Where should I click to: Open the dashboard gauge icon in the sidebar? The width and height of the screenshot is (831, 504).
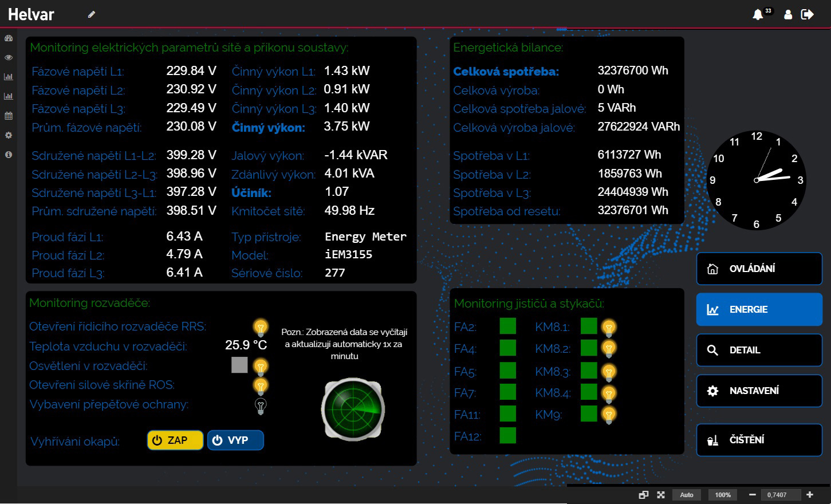(9, 38)
